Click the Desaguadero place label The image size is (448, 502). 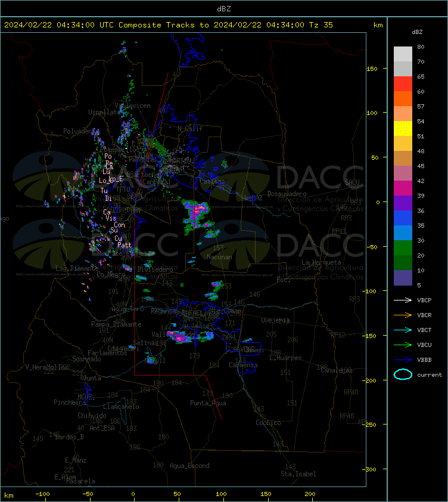(287, 194)
